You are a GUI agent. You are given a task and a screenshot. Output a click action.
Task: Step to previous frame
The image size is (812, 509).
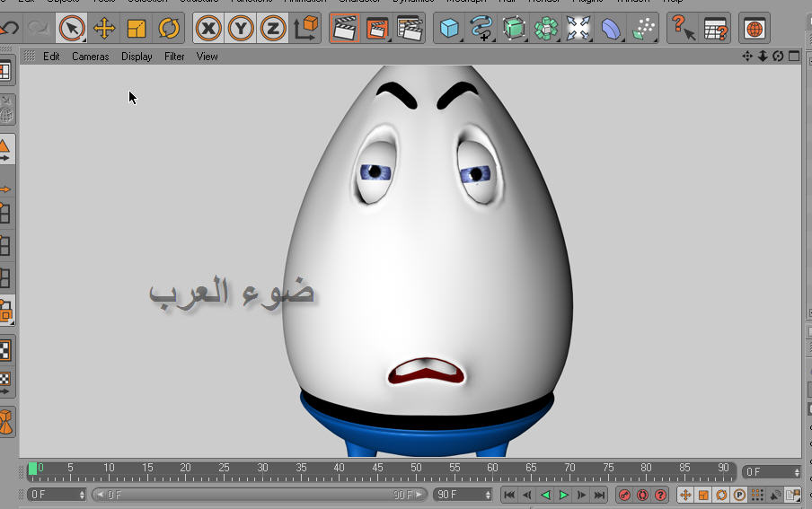(x=526, y=495)
